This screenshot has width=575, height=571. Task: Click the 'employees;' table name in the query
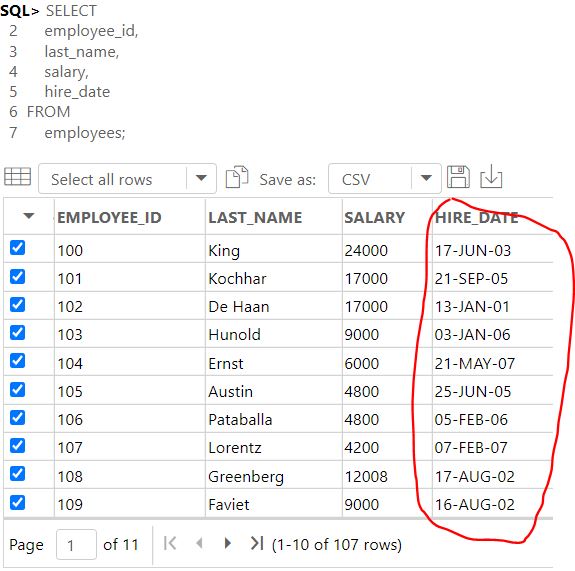(85, 133)
